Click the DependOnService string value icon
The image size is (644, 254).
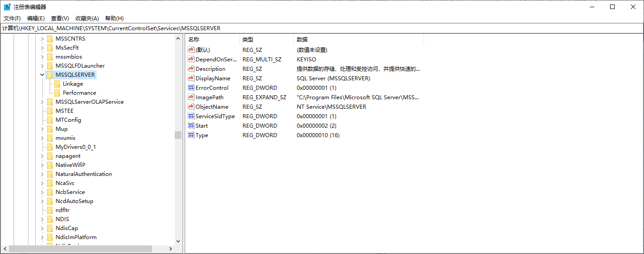coord(191,59)
